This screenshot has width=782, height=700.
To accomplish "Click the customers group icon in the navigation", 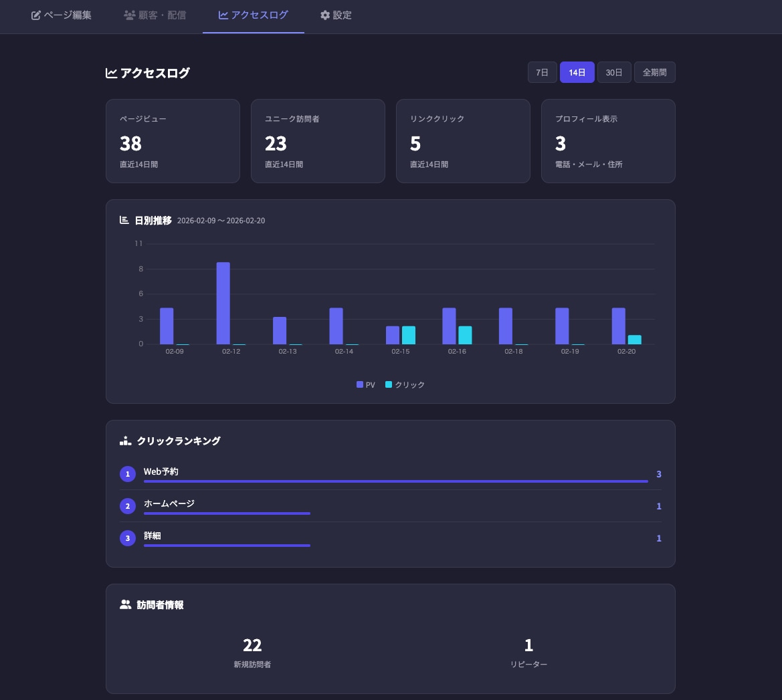I will click(x=130, y=15).
